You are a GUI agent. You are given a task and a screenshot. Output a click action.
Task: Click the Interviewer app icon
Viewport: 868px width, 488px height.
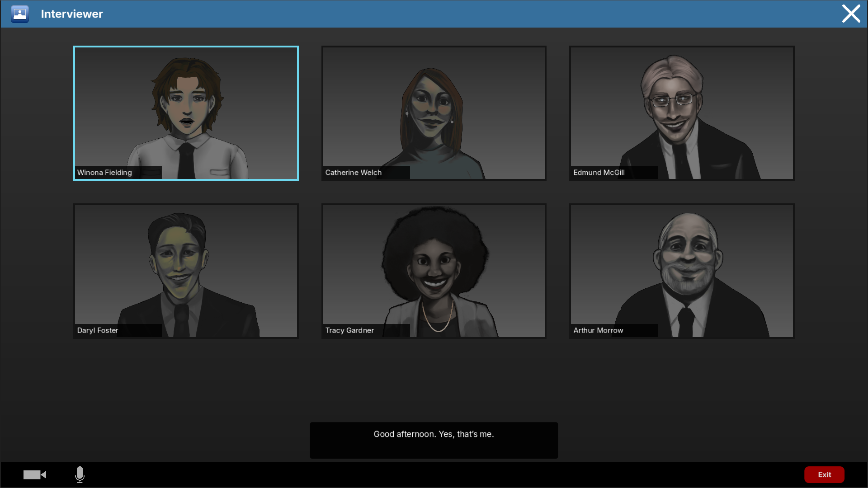pos(20,14)
